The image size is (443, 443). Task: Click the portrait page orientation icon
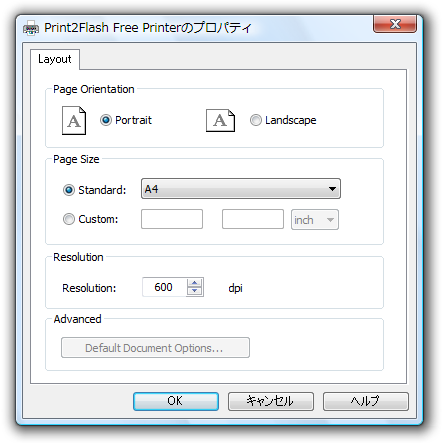point(74,120)
